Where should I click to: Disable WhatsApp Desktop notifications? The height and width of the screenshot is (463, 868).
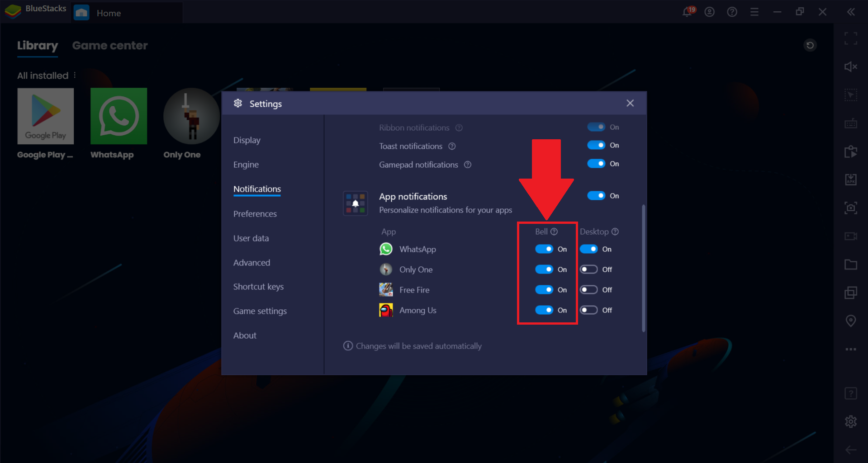589,249
